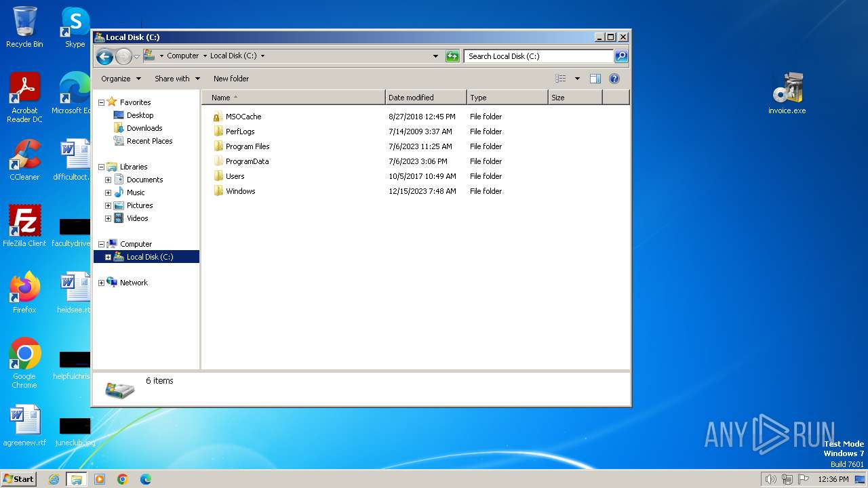The width and height of the screenshot is (868, 488).
Task: Select the Program Files folder
Action: click(248, 146)
